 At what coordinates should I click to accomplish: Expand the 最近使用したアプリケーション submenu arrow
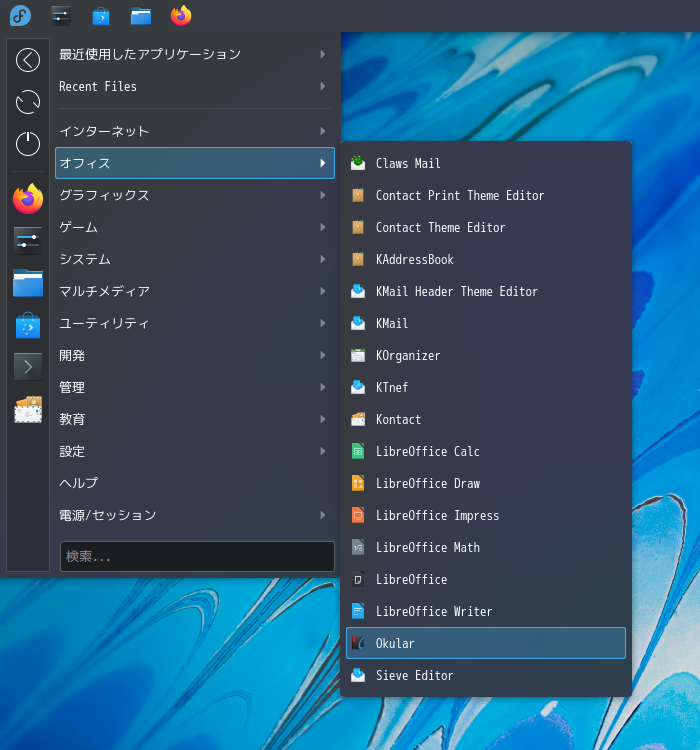coord(323,54)
